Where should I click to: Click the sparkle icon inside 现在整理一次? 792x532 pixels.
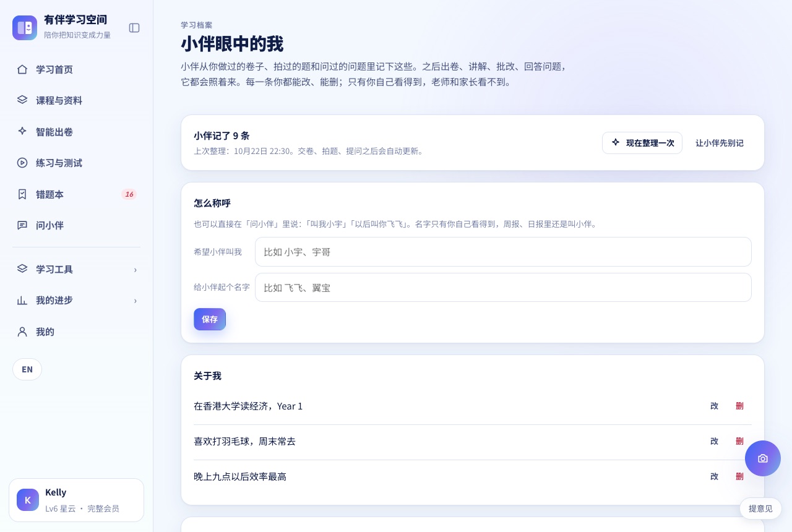[616, 142]
